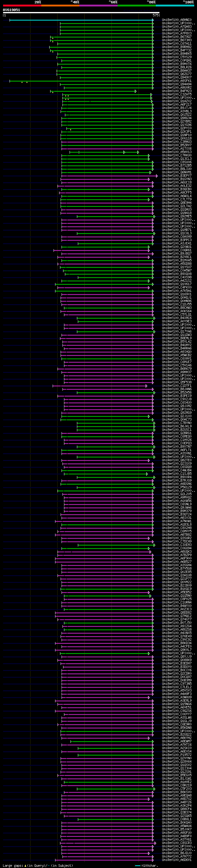Select hit label UniRef100_A9IHQ0
Viewport: 197px width, 868px height.
(176, 352)
